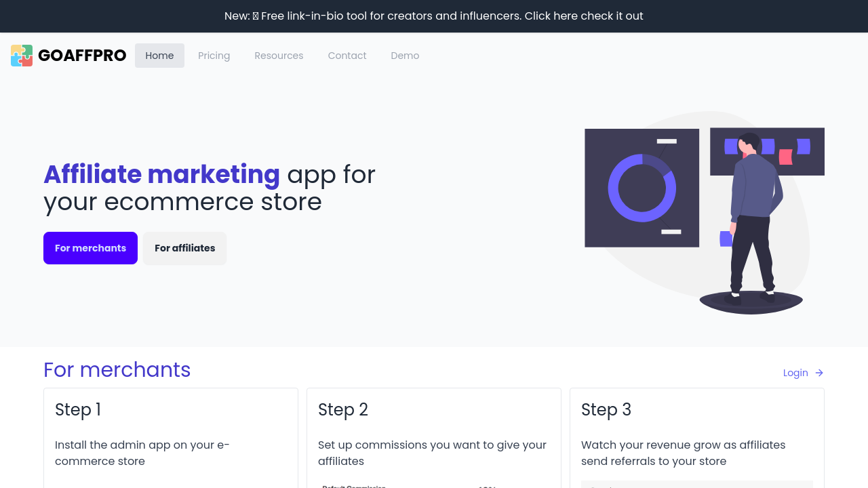868x488 pixels.
Task: Open the link-in-bio announcement banner
Action: click(x=434, y=16)
